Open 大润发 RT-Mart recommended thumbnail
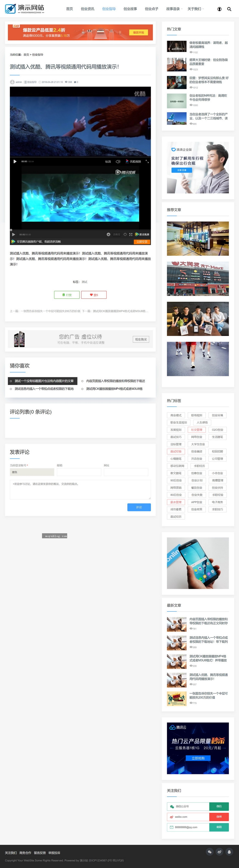This screenshot has width=239, height=868. click(x=198, y=279)
